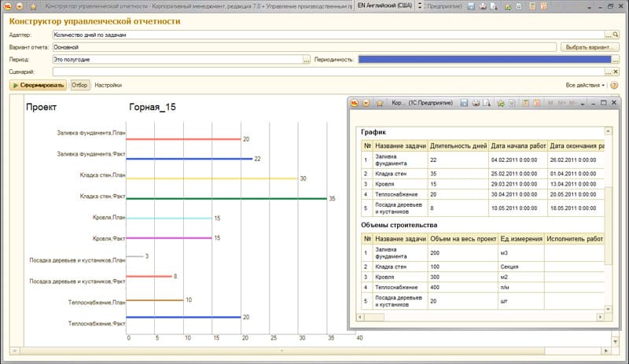
Task: Click print icon in the popup window toolbar
Action: pos(476,103)
